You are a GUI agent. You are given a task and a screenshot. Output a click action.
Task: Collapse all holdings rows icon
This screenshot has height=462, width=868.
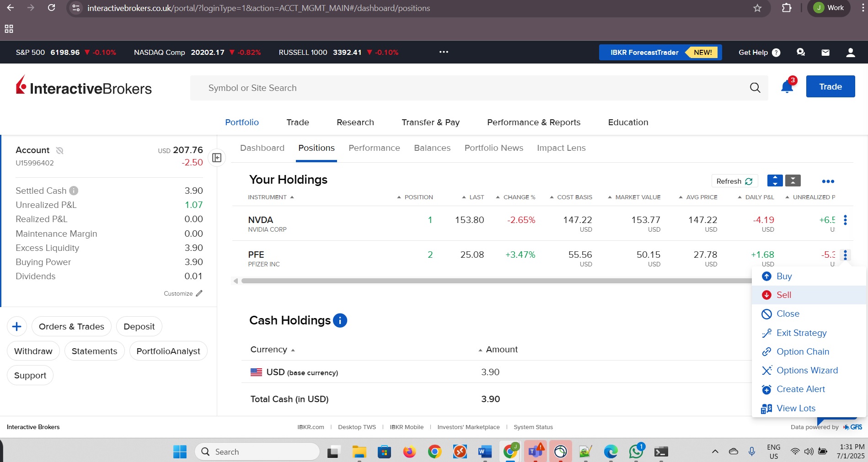(x=793, y=181)
